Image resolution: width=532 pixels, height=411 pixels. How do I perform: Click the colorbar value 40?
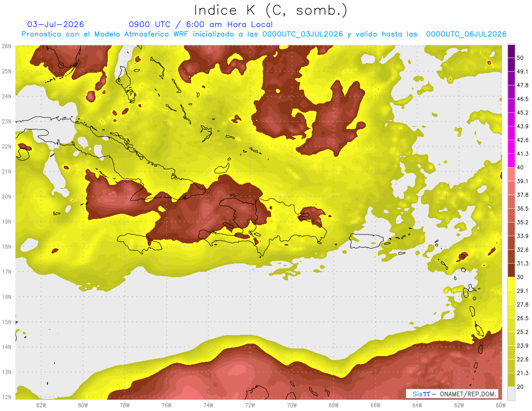click(520, 167)
